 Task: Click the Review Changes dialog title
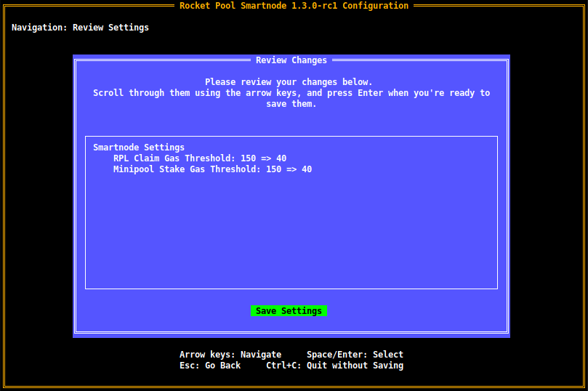(291, 60)
